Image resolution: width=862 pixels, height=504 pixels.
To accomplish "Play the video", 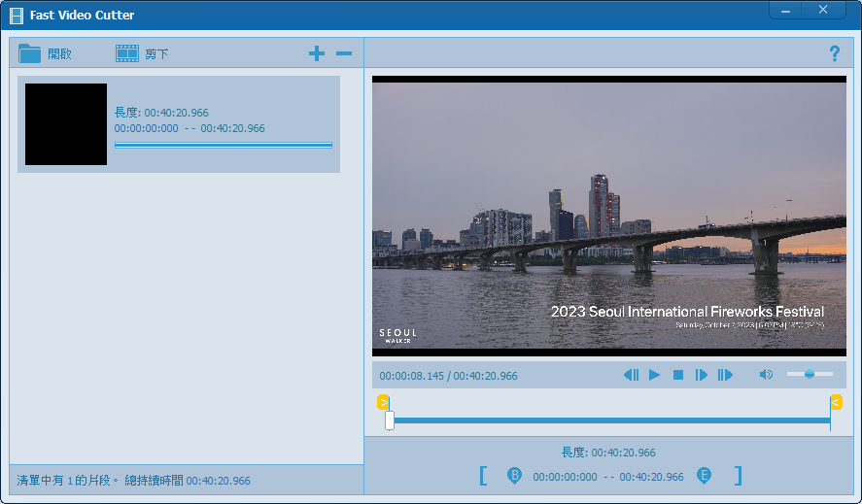I will coord(654,375).
